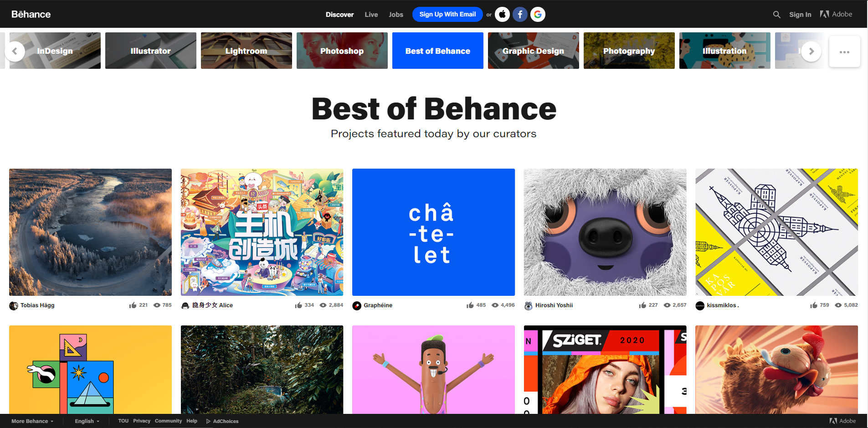Open search with the magnifier icon

[776, 15]
